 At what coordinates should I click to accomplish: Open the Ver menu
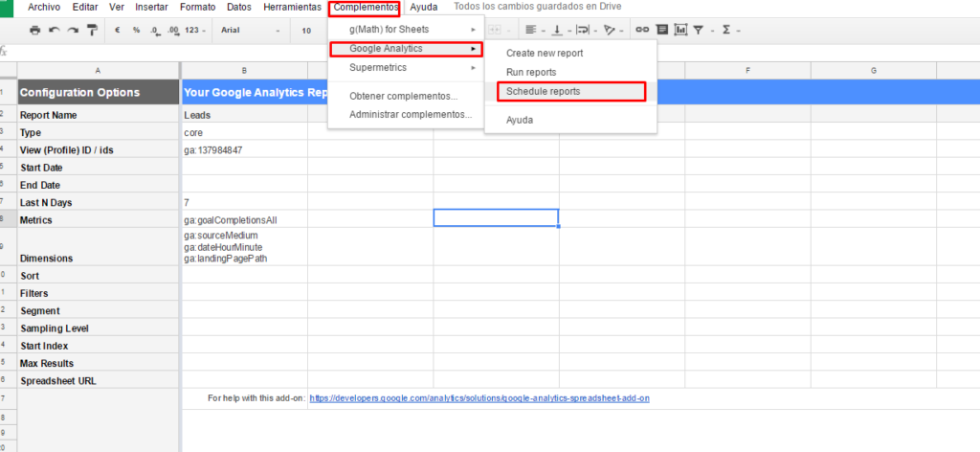point(116,7)
